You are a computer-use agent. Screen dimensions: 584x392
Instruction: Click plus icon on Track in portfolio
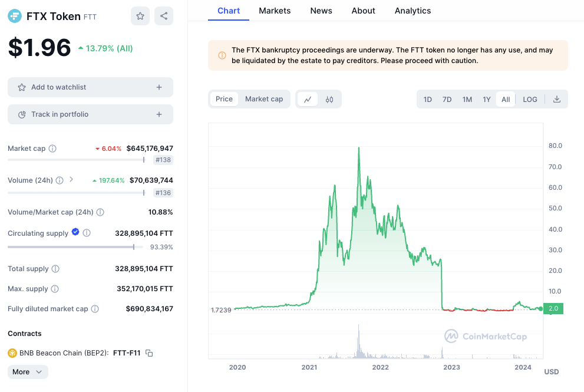click(x=159, y=114)
